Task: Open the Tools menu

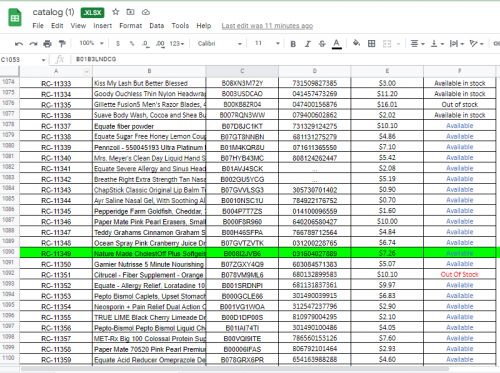Action: point(180,26)
